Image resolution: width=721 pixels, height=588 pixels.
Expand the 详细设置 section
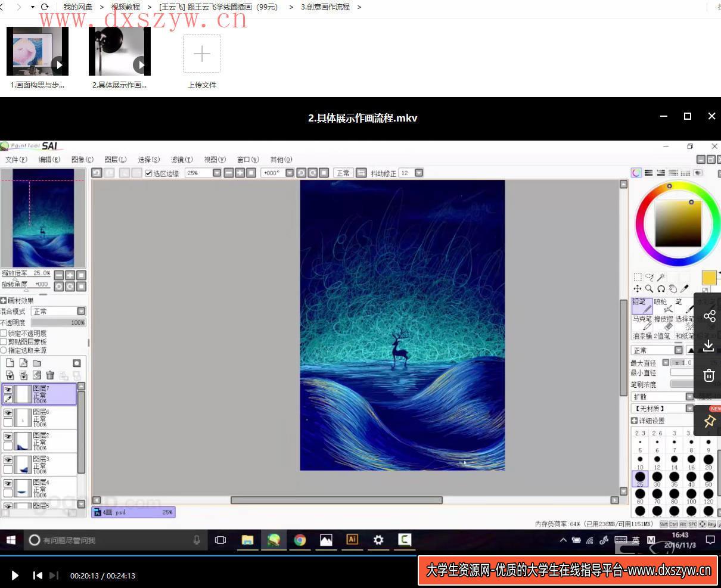click(x=634, y=421)
